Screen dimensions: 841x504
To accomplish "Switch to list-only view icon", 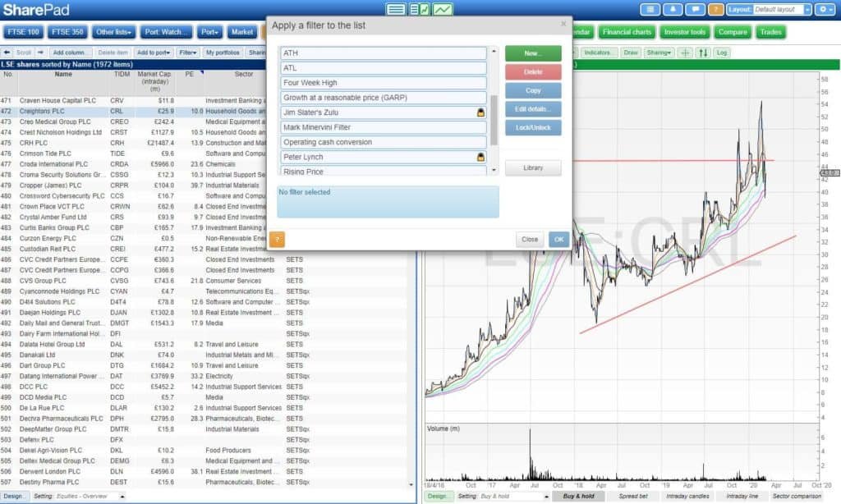I will (x=395, y=9).
